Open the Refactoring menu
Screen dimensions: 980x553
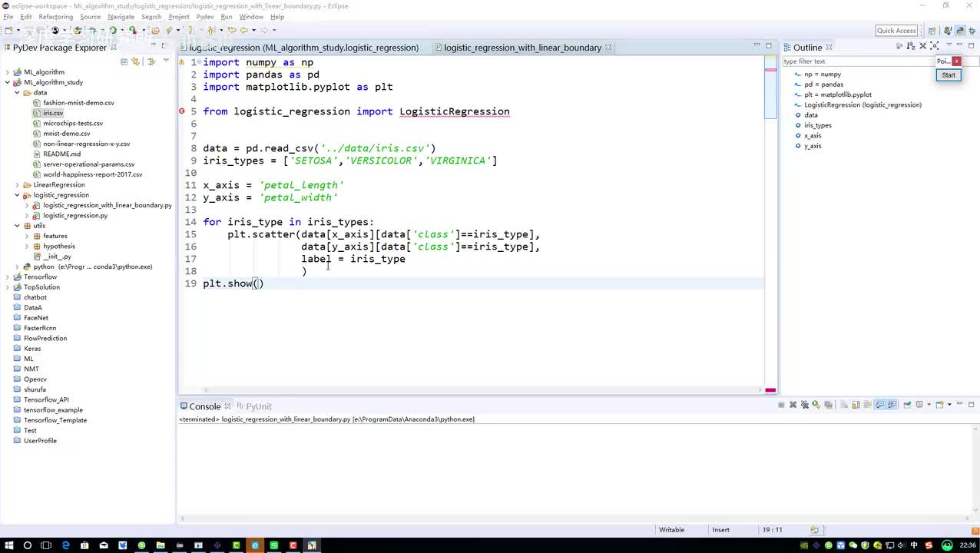click(55, 17)
